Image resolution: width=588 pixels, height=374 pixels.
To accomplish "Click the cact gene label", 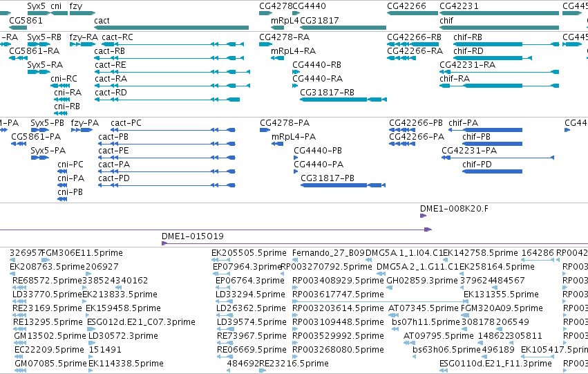I will tap(102, 21).
